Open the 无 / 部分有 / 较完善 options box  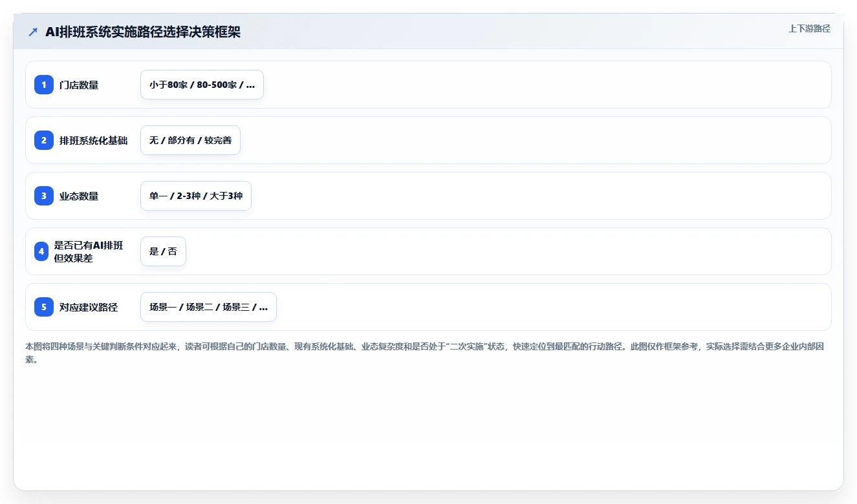pyautogui.click(x=190, y=140)
